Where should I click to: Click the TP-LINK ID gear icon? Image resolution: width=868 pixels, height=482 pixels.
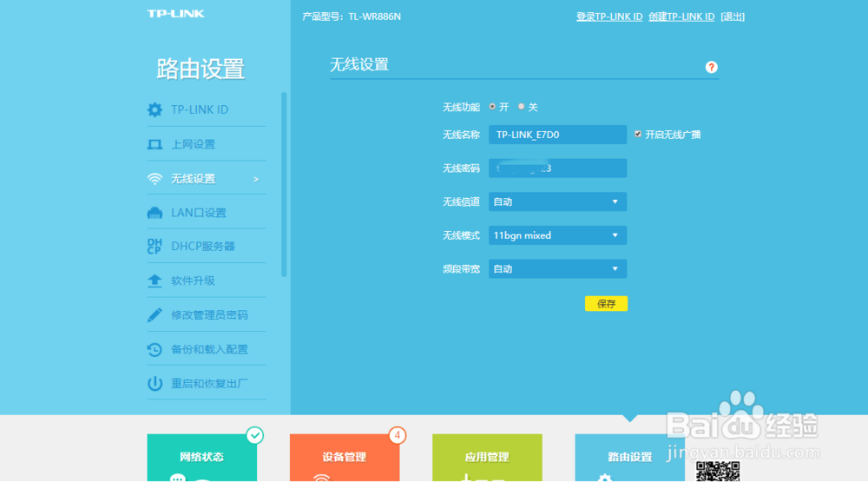click(155, 109)
